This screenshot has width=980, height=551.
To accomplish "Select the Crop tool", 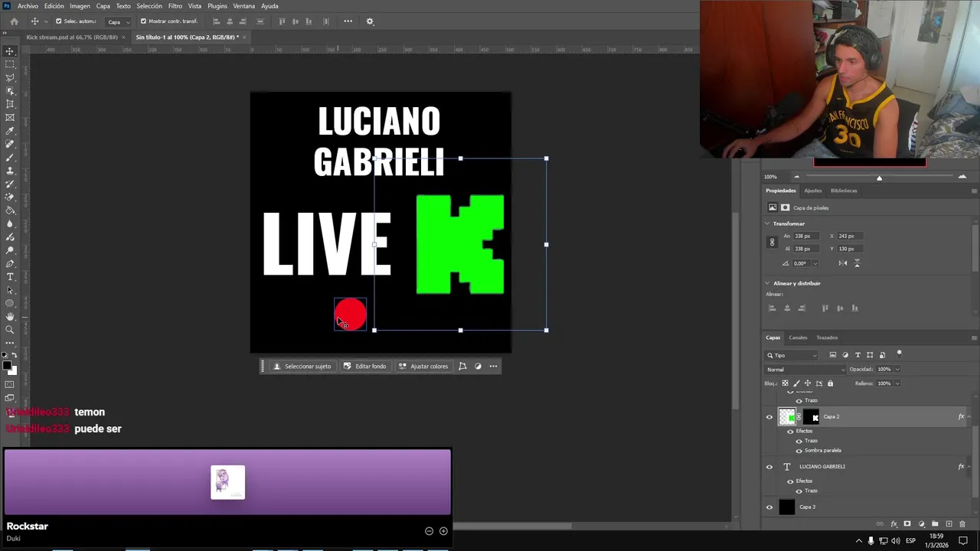I will tap(10, 104).
